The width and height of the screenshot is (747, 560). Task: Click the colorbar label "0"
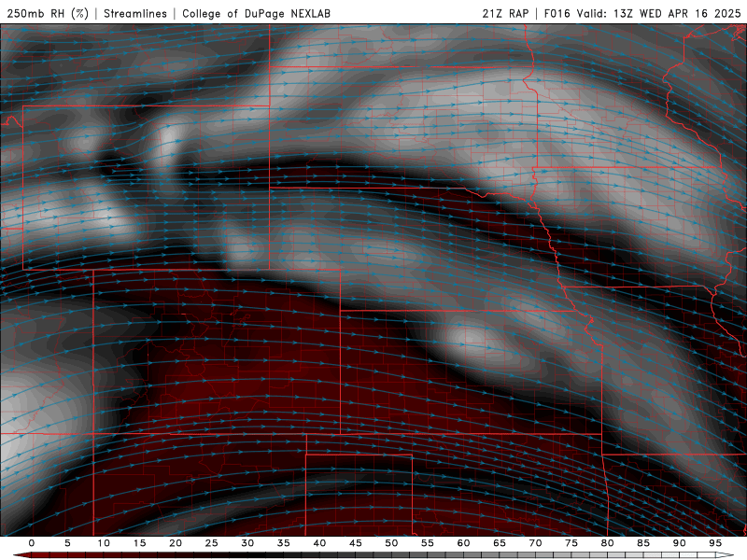point(32,543)
